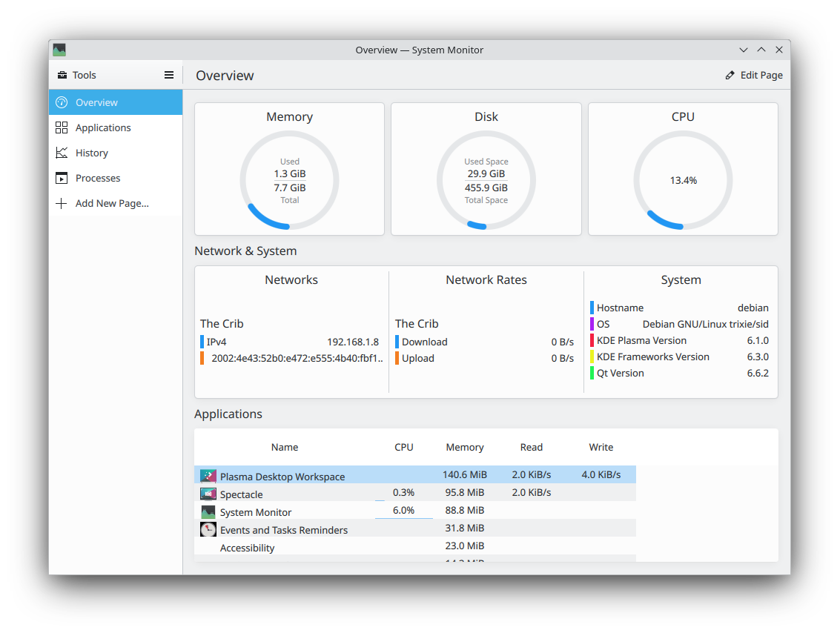Click the IPv4 address 192.168.1.8

tap(353, 342)
